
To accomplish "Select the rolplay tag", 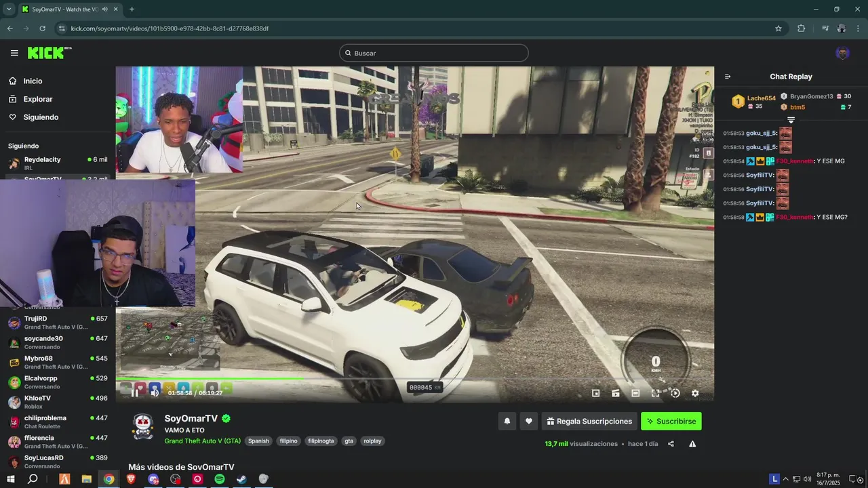I will tap(372, 441).
